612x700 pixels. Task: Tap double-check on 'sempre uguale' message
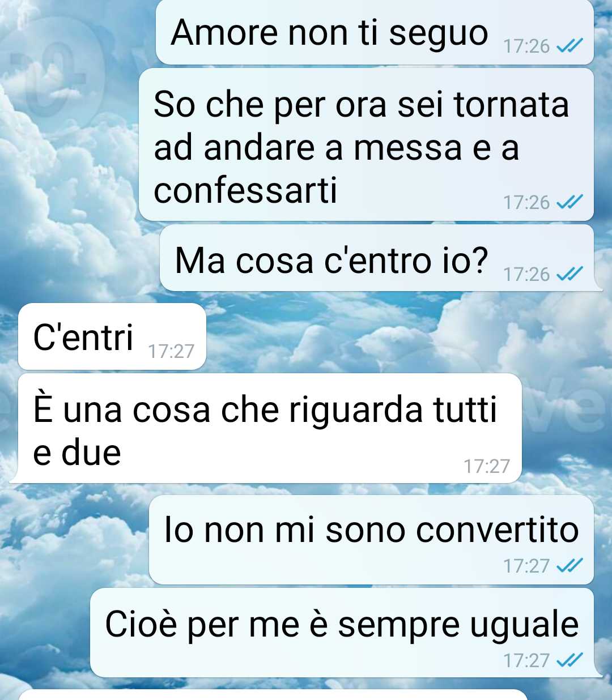coord(569,660)
